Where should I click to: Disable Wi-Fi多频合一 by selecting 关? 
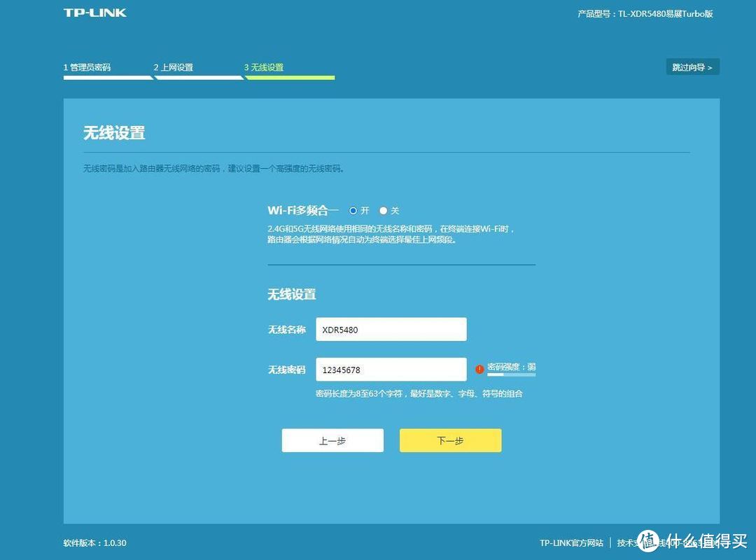(383, 210)
